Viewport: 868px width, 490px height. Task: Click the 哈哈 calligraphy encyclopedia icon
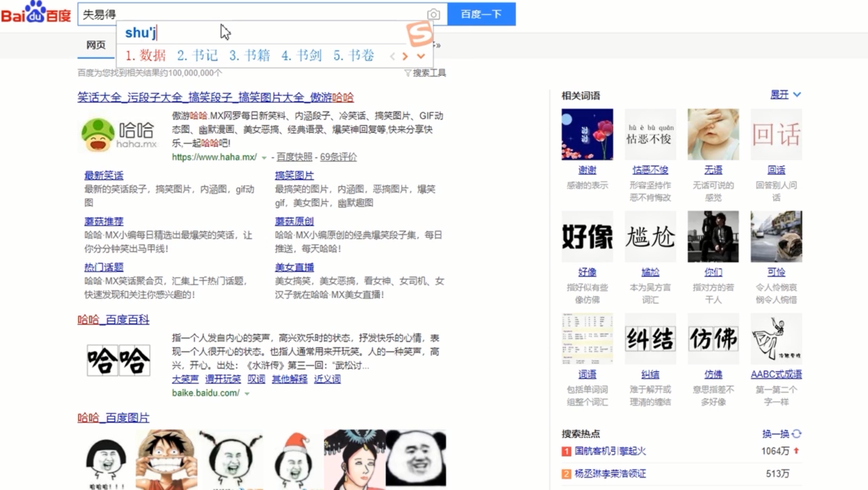118,360
